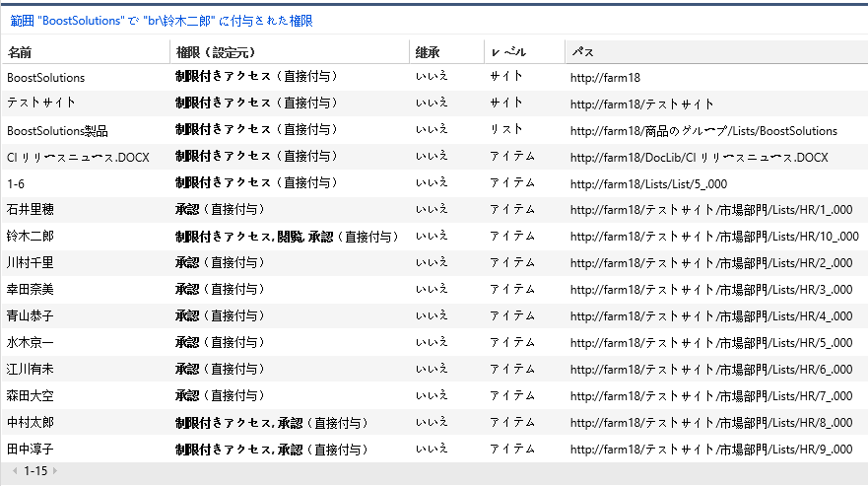Select the 制限付きアクセス, 閲覧, 承認 permission cell

tap(288, 237)
